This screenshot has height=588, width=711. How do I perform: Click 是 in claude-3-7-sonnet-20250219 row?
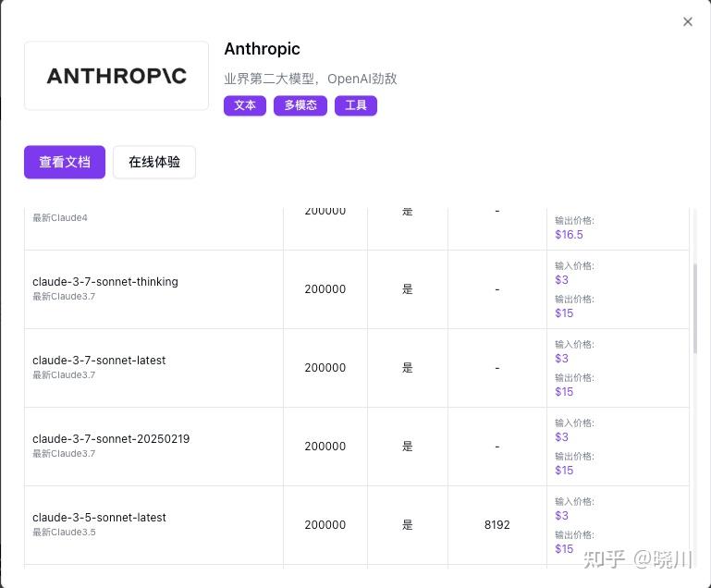point(407,447)
